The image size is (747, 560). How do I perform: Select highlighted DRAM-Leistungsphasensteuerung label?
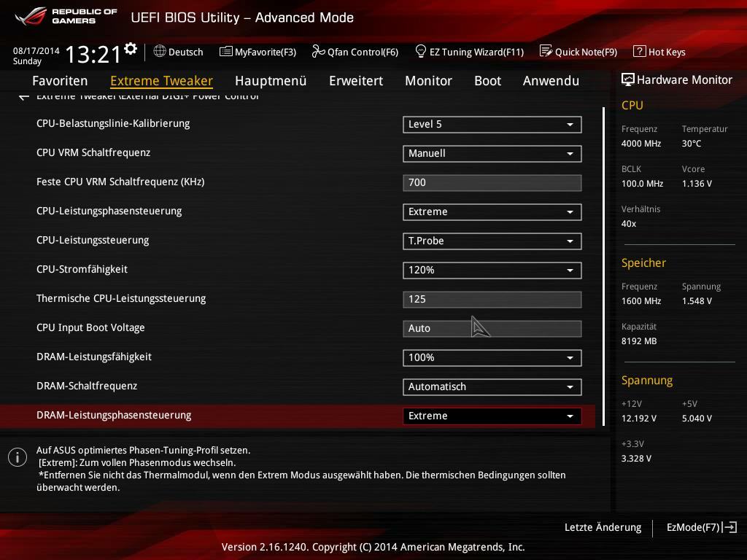pos(114,415)
